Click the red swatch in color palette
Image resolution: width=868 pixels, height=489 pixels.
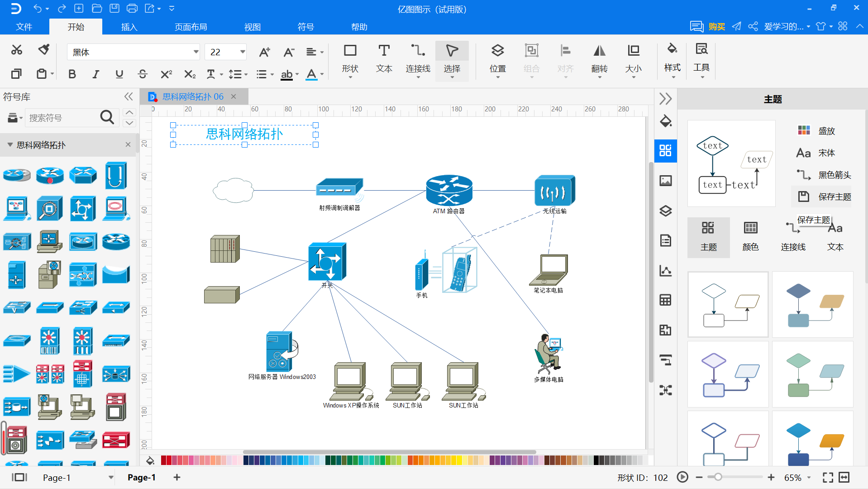point(164,460)
